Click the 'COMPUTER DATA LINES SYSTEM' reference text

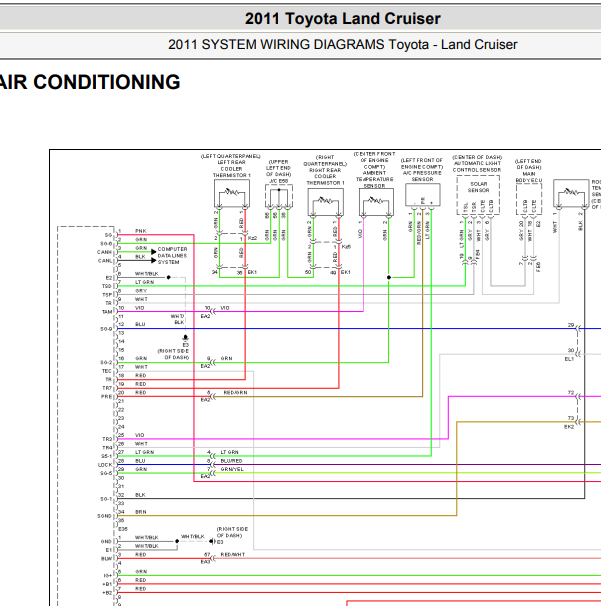[172, 255]
